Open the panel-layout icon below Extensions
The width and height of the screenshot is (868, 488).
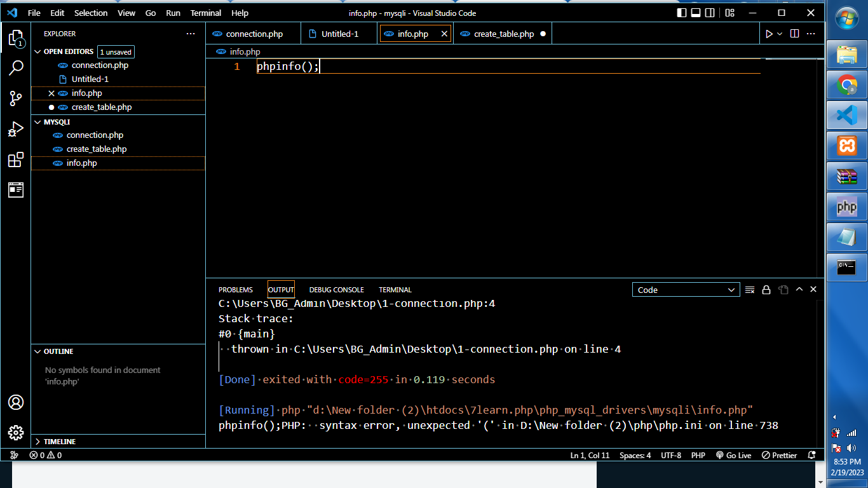16,190
